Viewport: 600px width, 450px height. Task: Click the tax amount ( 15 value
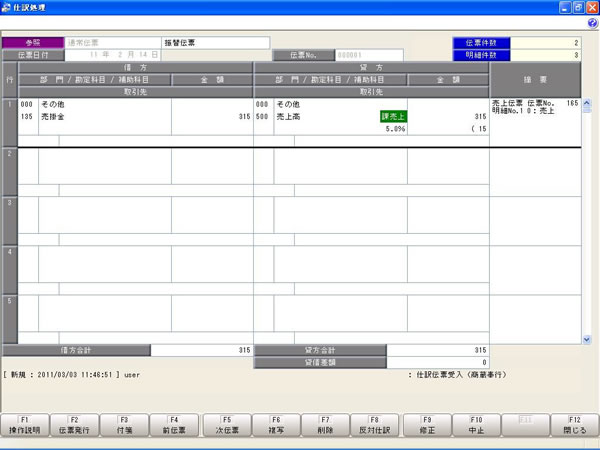(x=479, y=129)
